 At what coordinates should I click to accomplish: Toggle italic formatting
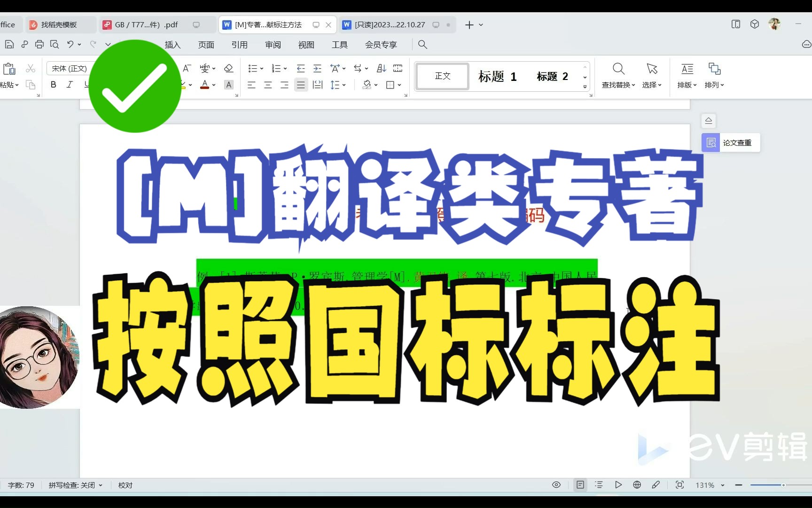click(70, 85)
